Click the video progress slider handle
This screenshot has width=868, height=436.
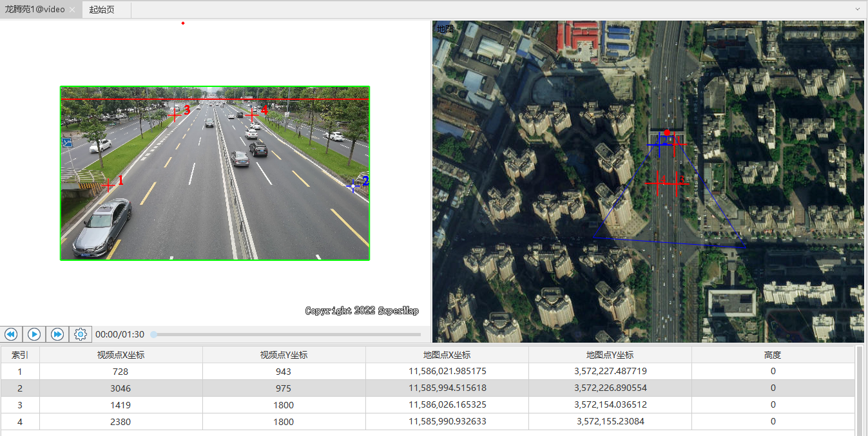154,334
